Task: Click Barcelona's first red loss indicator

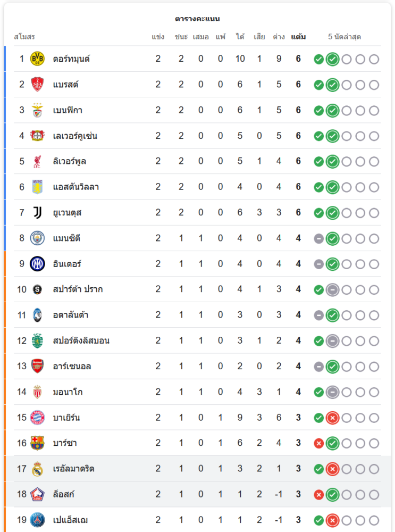Action: (x=319, y=443)
